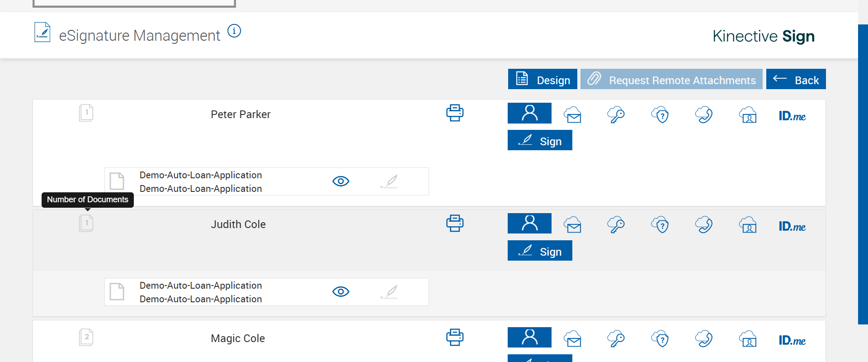
Task: Select email authentication for Peter Parker
Action: coord(572,115)
